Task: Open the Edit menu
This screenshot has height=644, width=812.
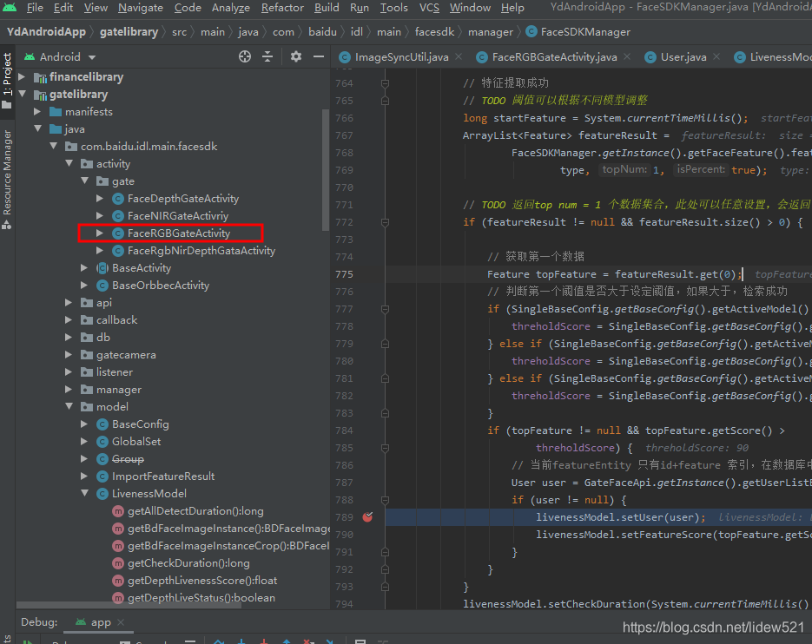Action: tap(63, 8)
